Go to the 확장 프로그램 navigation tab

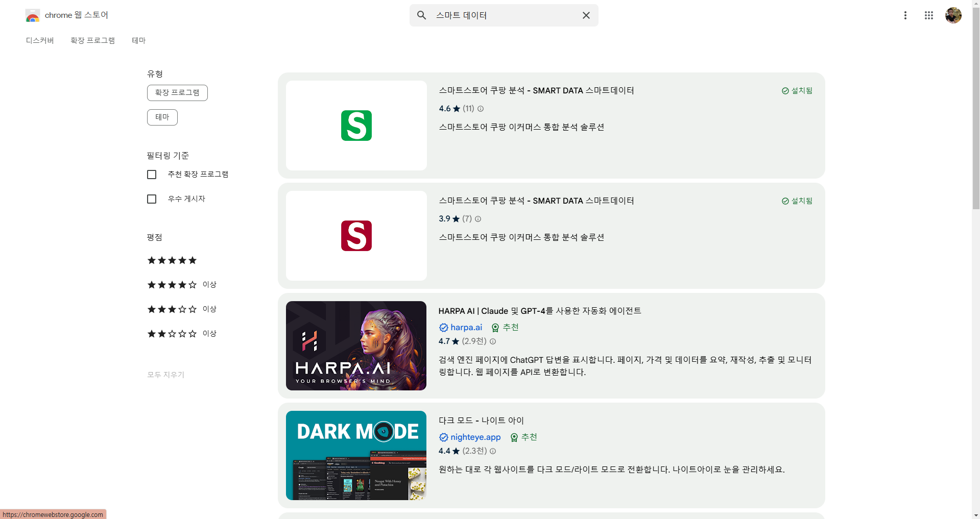pos(92,40)
